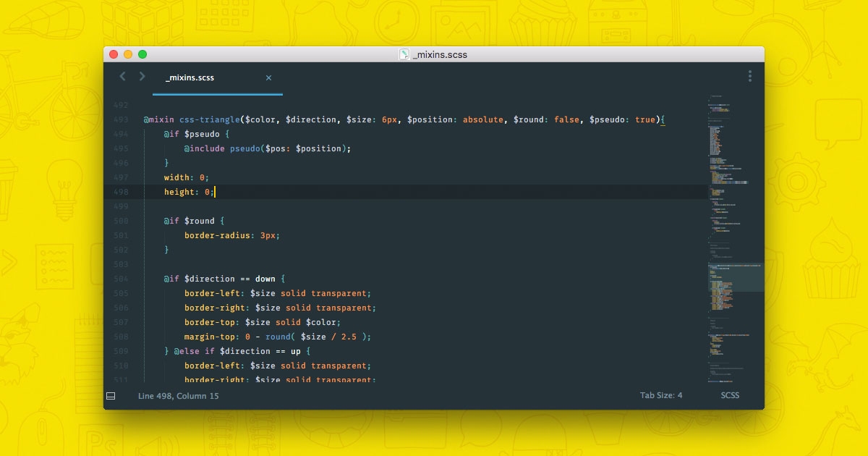Open the Tab Size: 4 indentation menu
This screenshot has width=868, height=456.
click(x=660, y=395)
